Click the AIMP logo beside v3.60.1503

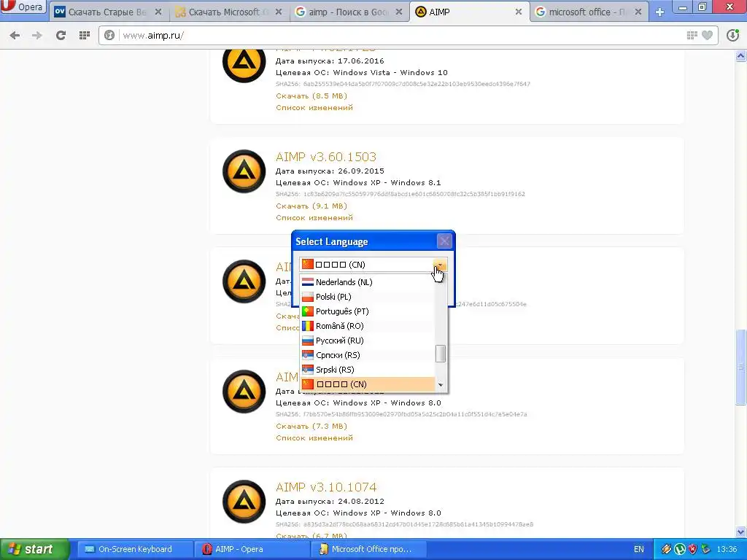pyautogui.click(x=244, y=171)
